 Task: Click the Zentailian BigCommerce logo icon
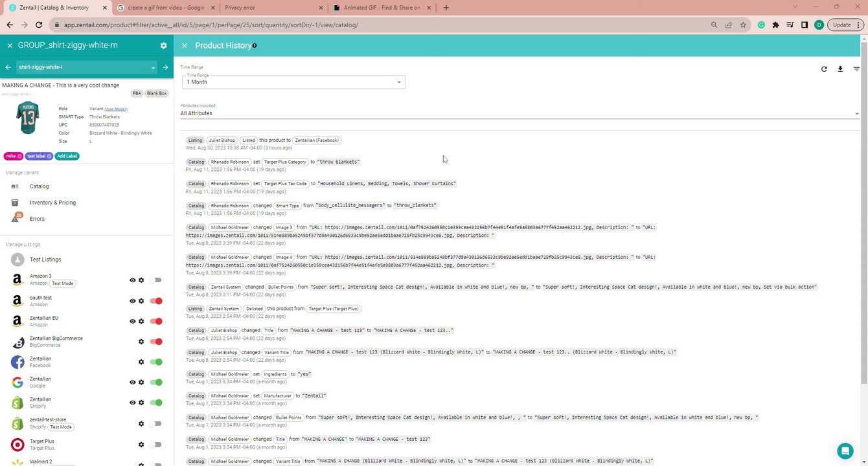17,342
